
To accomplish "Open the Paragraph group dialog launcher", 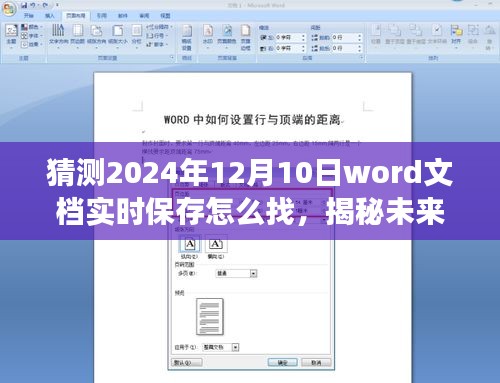I will click(x=361, y=58).
